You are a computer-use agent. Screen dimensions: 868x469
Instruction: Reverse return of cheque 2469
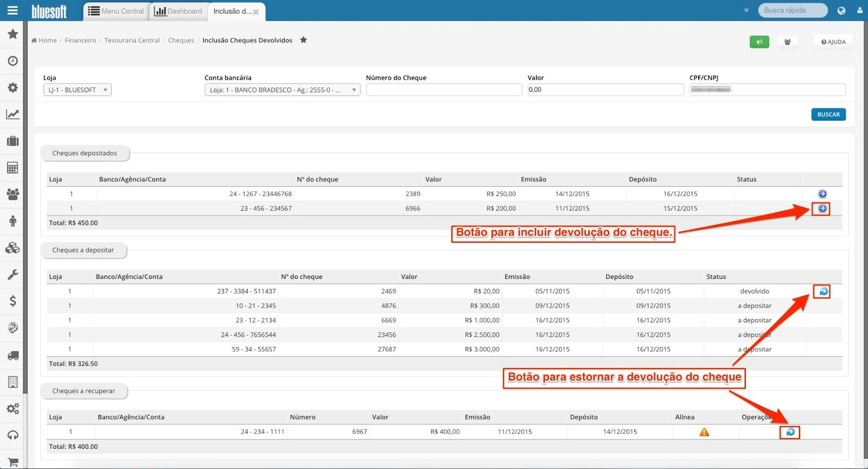pos(823,291)
